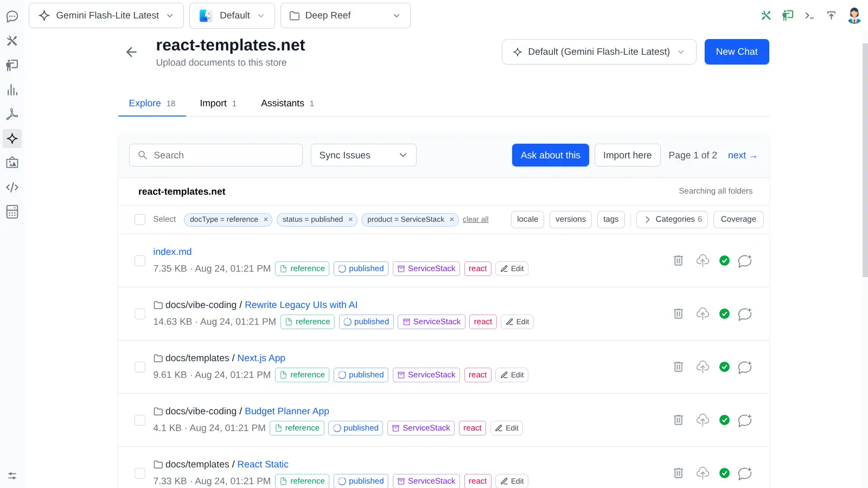Viewport: 868px width, 488px height.
Task: Start chat about index.md via bubble icon
Action: [745, 260]
